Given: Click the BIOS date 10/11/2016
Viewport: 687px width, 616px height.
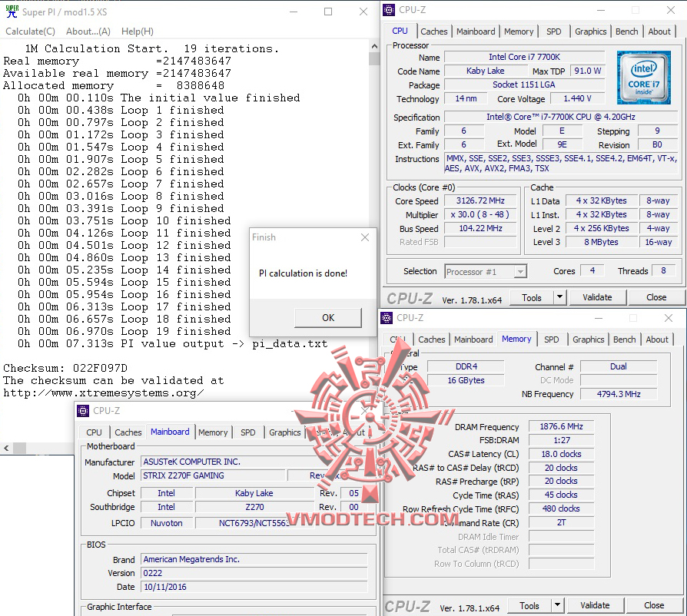Looking at the screenshot, I should coord(254,587).
